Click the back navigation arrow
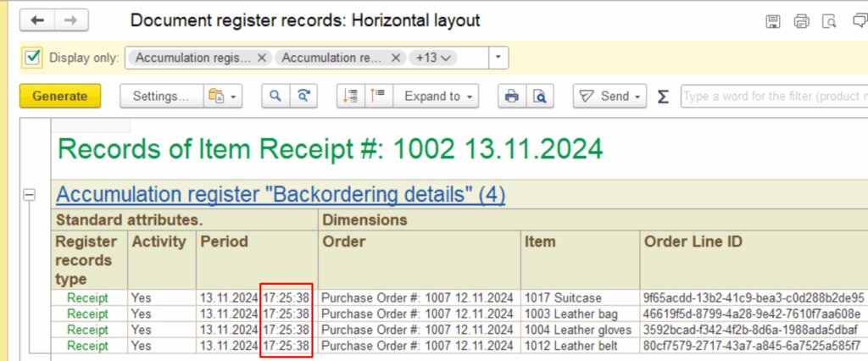This screenshot has width=868, height=361. tap(37, 20)
